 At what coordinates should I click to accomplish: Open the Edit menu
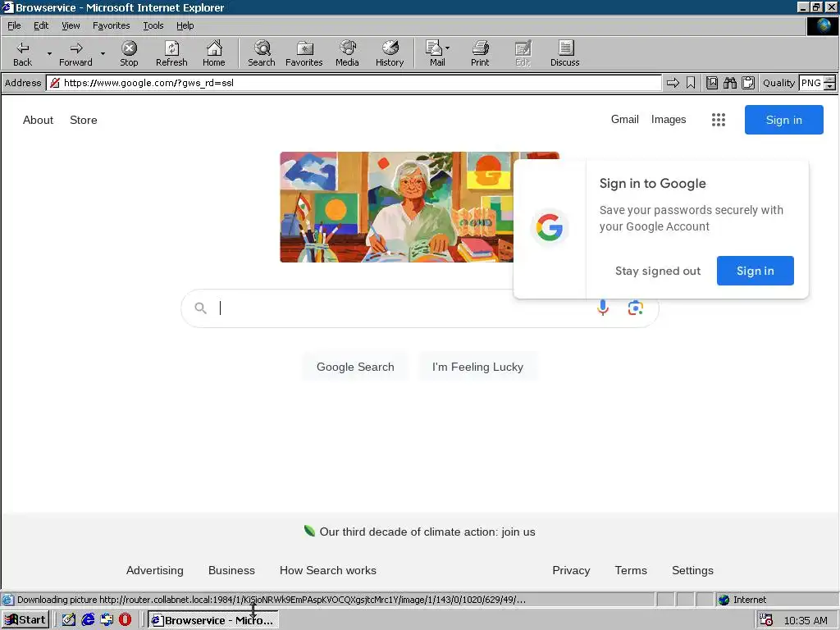pyautogui.click(x=41, y=25)
